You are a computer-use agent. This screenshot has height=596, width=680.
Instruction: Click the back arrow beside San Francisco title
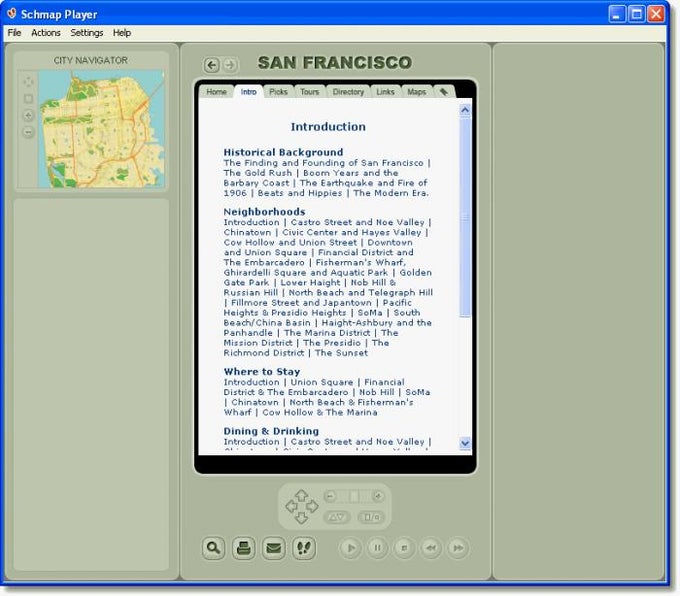(211, 65)
